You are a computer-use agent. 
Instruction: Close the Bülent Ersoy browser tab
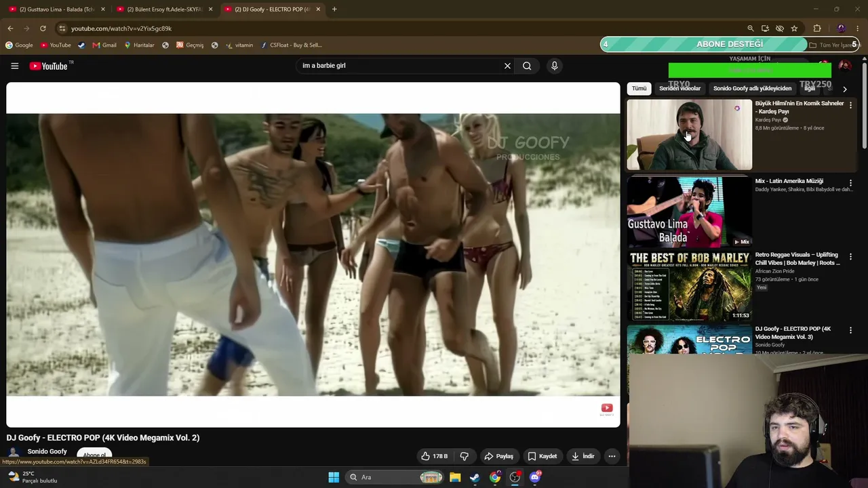pyautogui.click(x=210, y=9)
